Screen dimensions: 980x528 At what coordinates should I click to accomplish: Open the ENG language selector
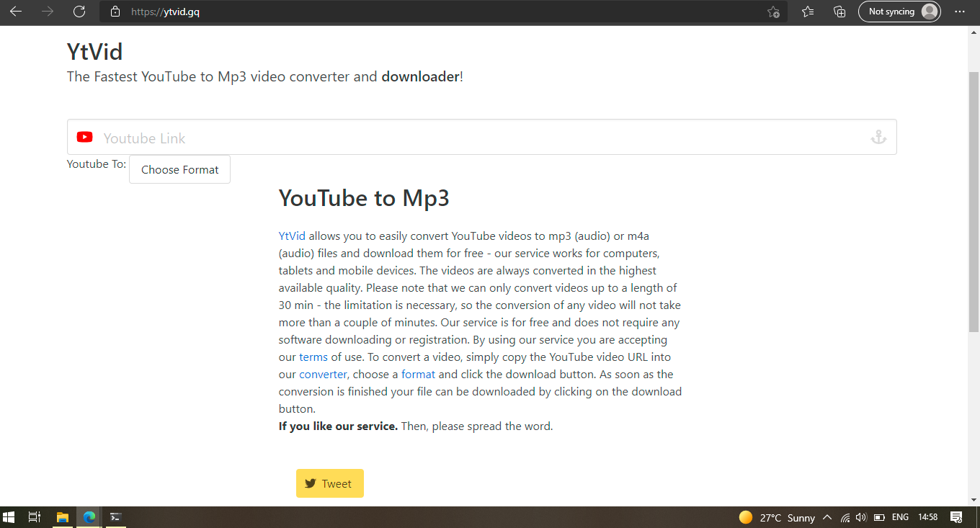[x=900, y=517]
